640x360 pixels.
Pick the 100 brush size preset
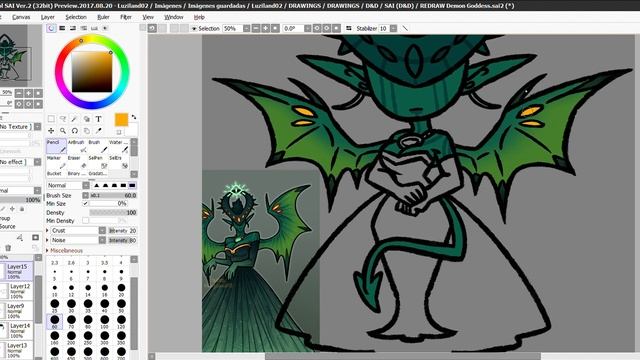click(104, 322)
